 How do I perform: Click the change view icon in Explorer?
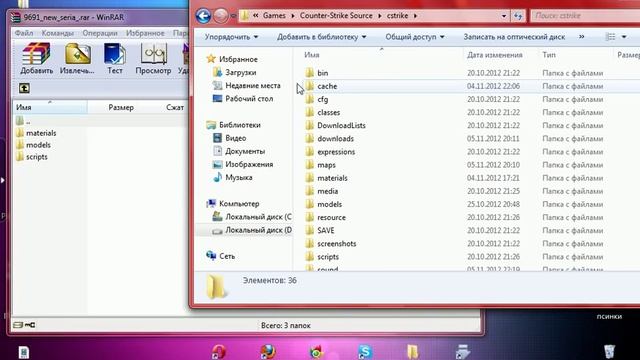[611, 37]
